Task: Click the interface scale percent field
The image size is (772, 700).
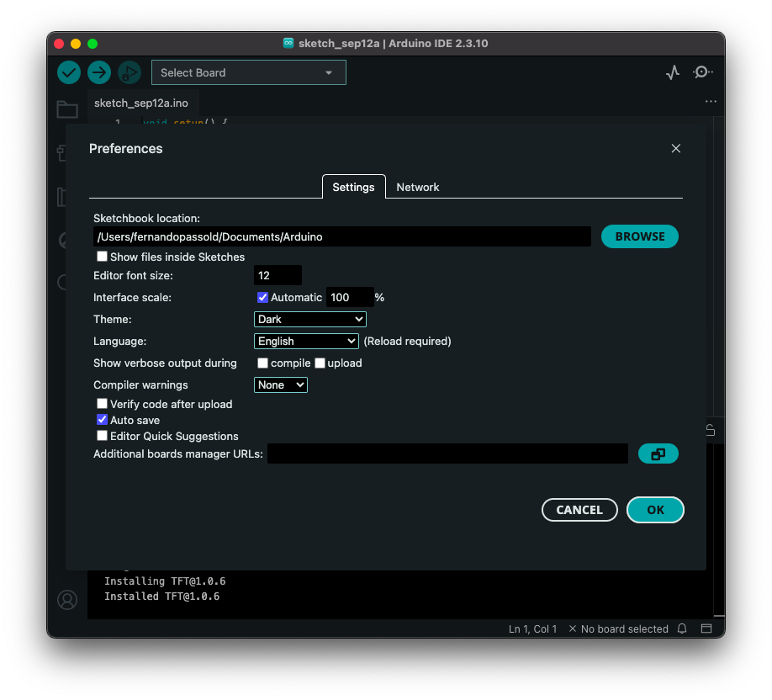Action: [350, 297]
